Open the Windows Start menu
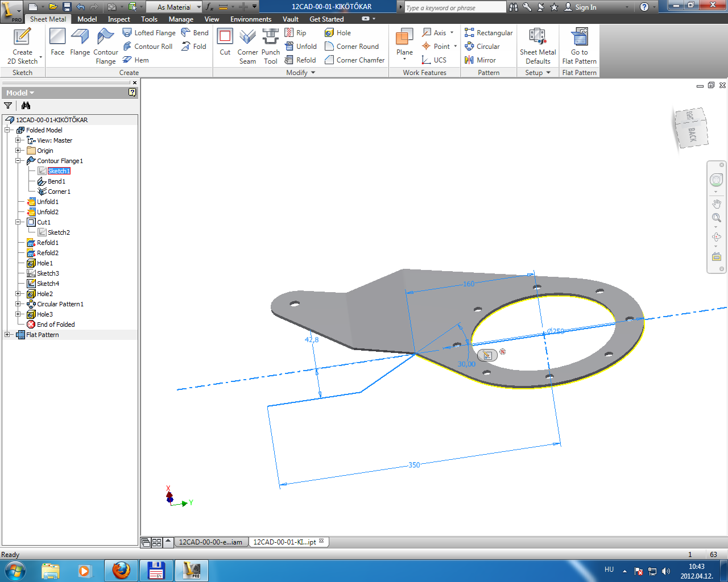 [x=14, y=570]
